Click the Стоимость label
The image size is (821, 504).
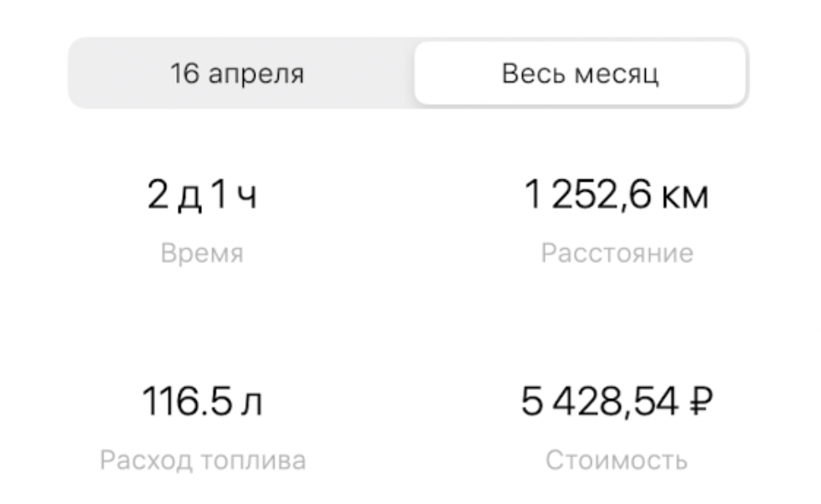[617, 460]
